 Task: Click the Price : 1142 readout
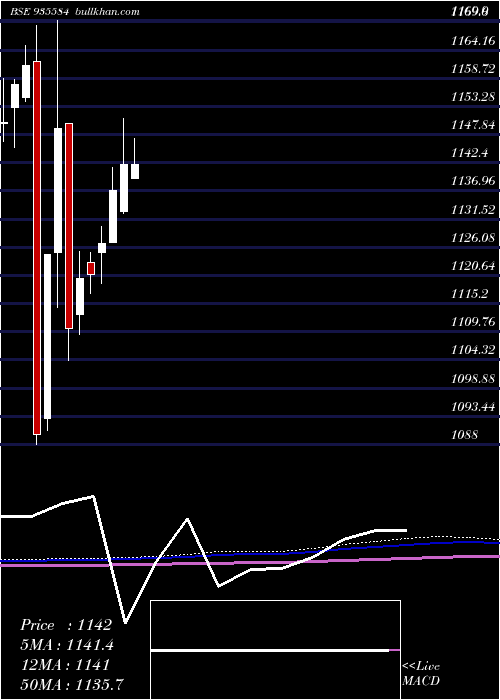click(x=66, y=625)
